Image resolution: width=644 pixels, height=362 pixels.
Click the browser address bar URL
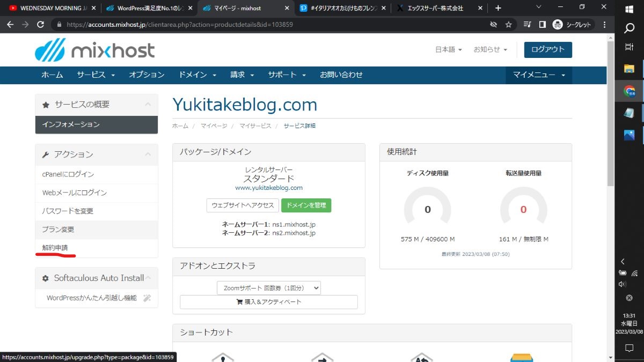coord(180,25)
